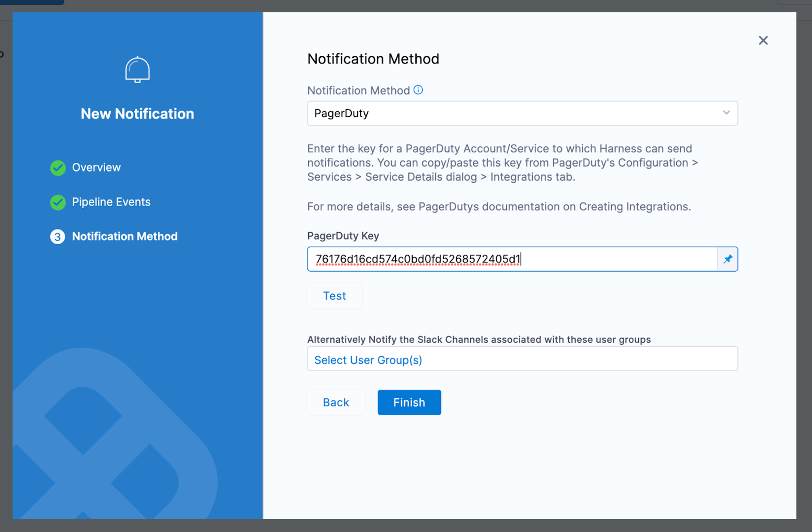Screen dimensions: 812x532
Task: Select the Overview step in sidebar
Action: point(96,168)
